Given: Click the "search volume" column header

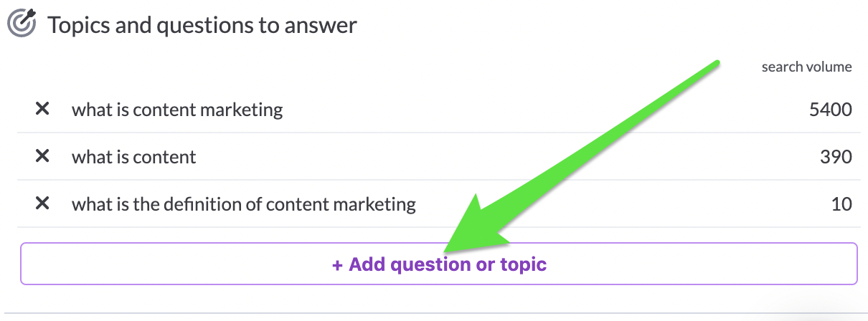Looking at the screenshot, I should (x=807, y=67).
